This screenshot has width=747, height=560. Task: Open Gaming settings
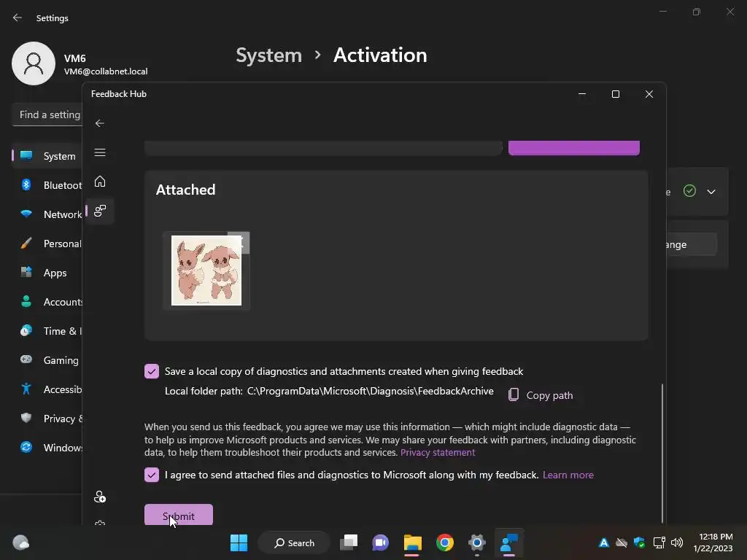(47, 360)
